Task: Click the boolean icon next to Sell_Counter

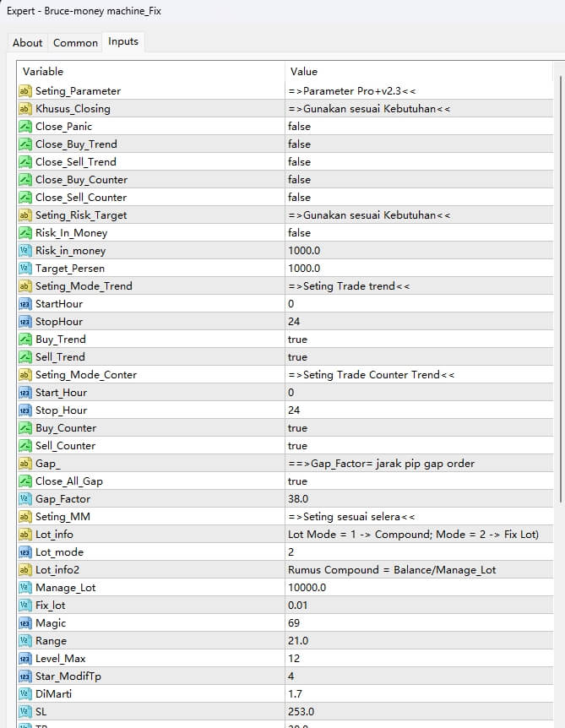Action: pos(25,446)
